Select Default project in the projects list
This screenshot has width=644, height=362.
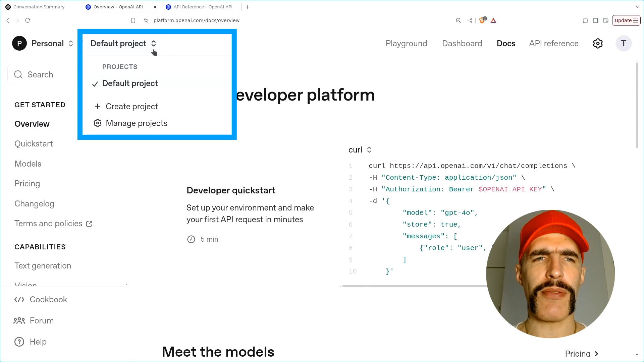pyautogui.click(x=130, y=83)
